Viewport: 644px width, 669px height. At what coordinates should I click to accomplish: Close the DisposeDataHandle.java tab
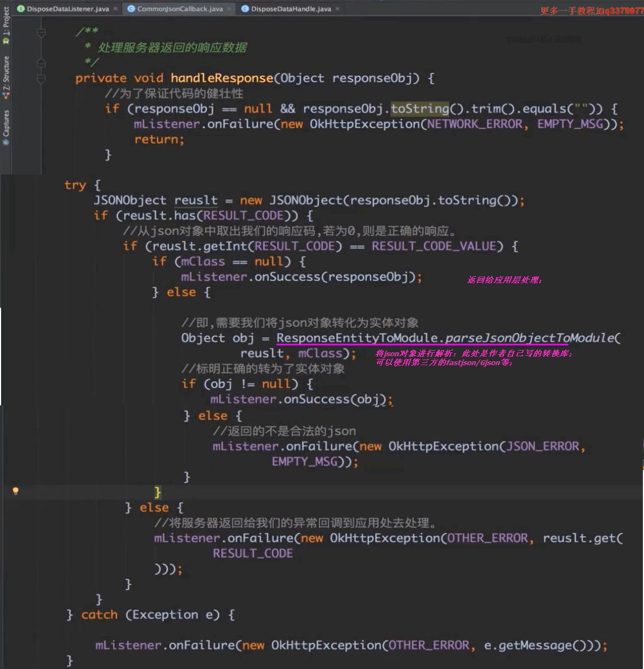(x=337, y=9)
